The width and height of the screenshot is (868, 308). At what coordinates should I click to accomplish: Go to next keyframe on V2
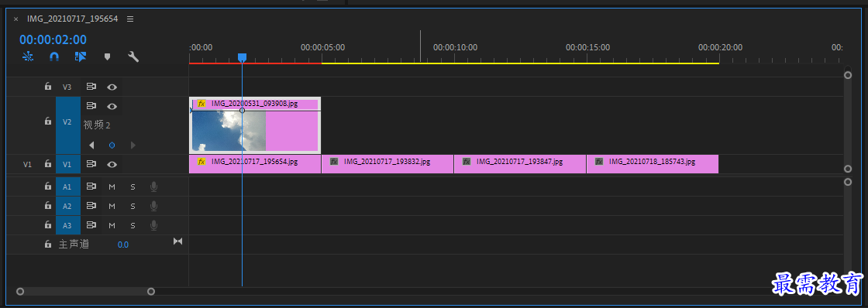coord(133,145)
